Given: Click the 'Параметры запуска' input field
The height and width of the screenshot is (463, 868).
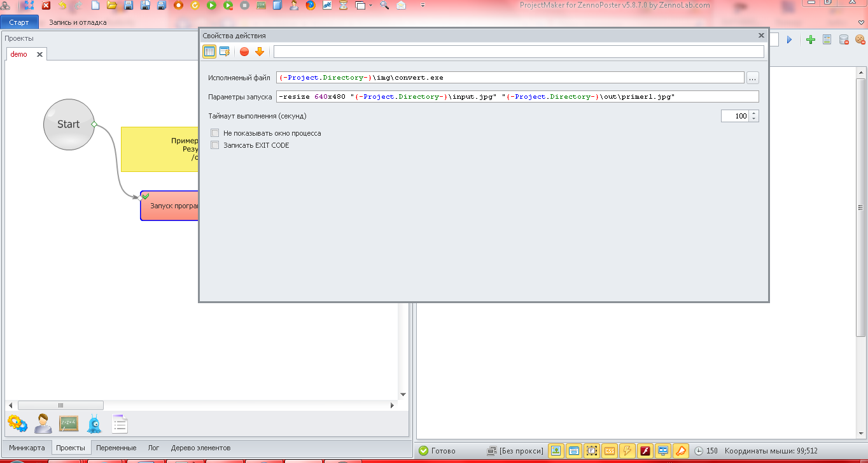Looking at the screenshot, I should [x=517, y=97].
